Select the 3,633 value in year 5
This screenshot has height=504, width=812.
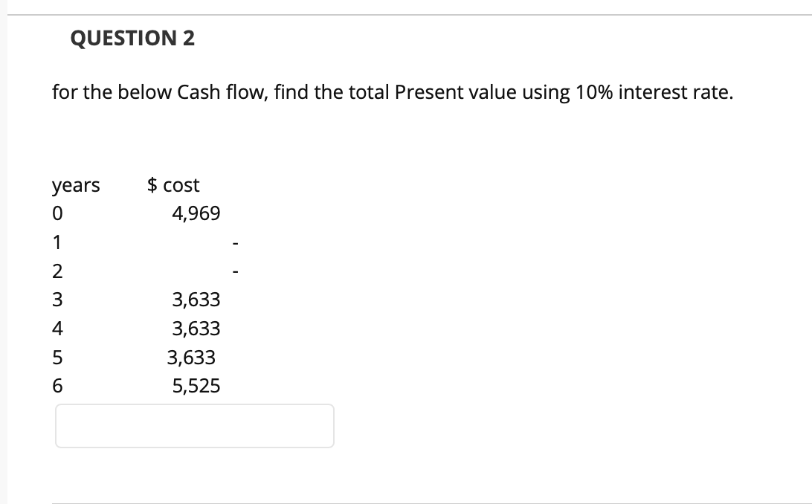tap(192, 358)
